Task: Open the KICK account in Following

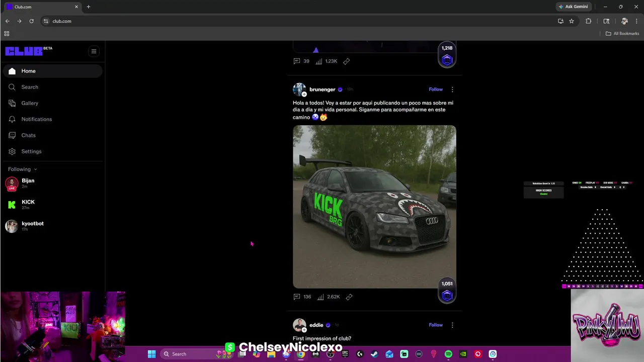Action: (52, 205)
